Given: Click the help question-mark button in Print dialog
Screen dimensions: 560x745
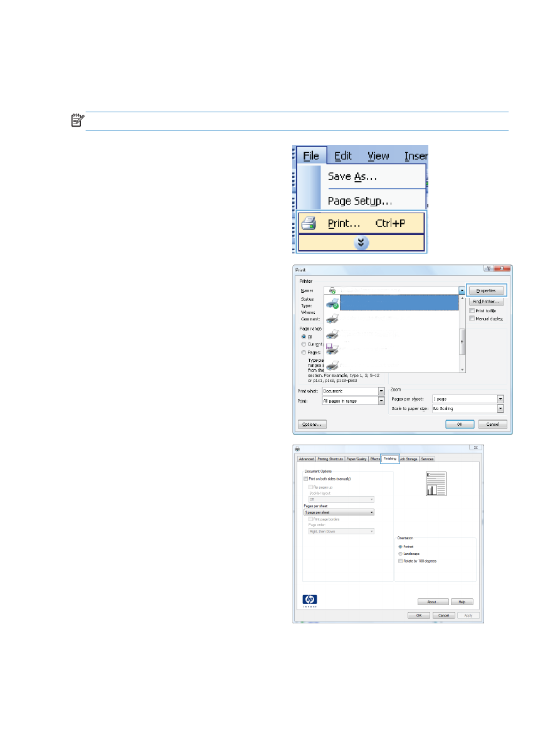Looking at the screenshot, I should click(489, 268).
